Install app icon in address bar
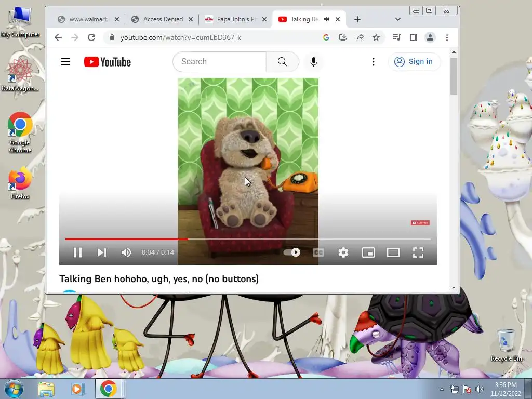The width and height of the screenshot is (532, 399). (x=343, y=37)
